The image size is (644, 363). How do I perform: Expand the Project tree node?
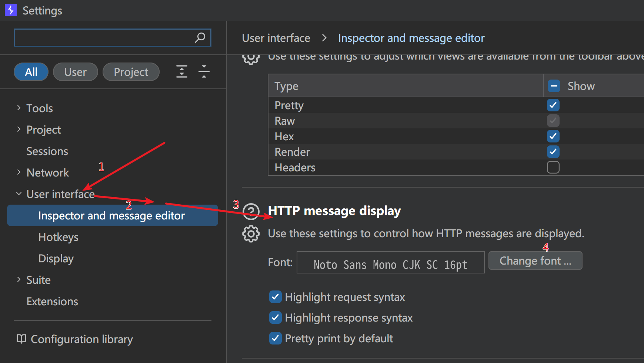click(x=19, y=129)
